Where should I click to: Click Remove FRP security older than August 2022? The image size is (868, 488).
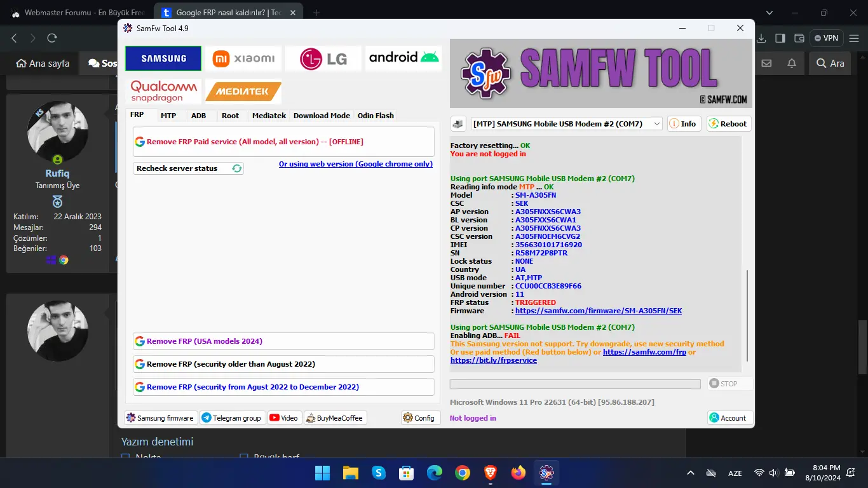click(x=283, y=364)
